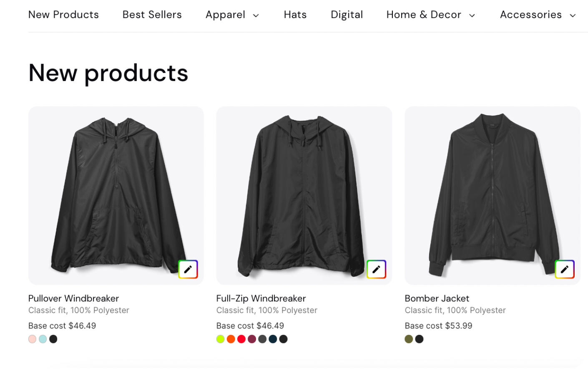Open the Bomber Jacket product link

[x=437, y=298]
